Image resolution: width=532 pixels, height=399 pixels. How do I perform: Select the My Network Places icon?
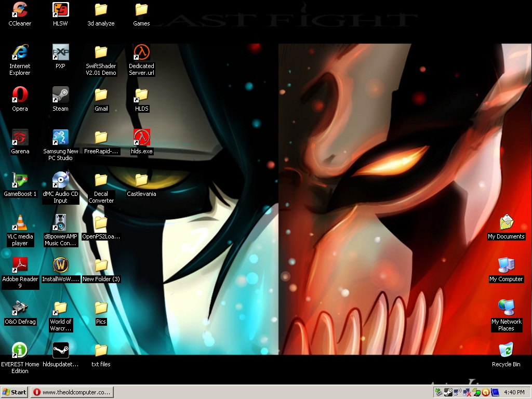pos(506,308)
